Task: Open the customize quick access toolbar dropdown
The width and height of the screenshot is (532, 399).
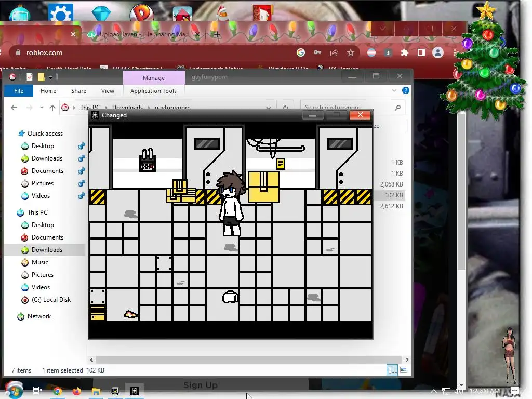Action: coord(50,77)
